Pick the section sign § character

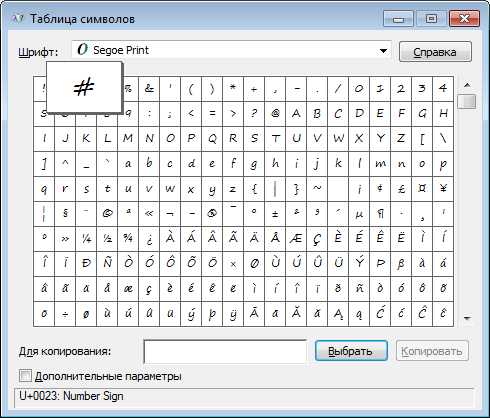coord(65,213)
